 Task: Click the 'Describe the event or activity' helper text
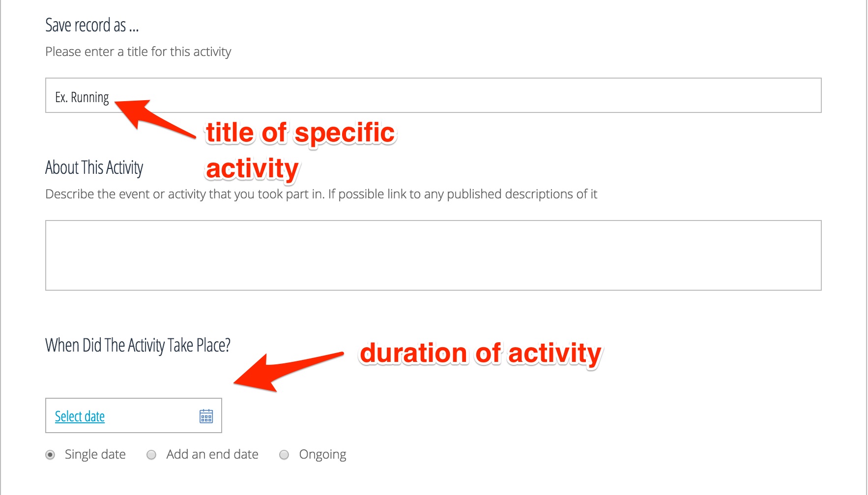click(x=321, y=194)
